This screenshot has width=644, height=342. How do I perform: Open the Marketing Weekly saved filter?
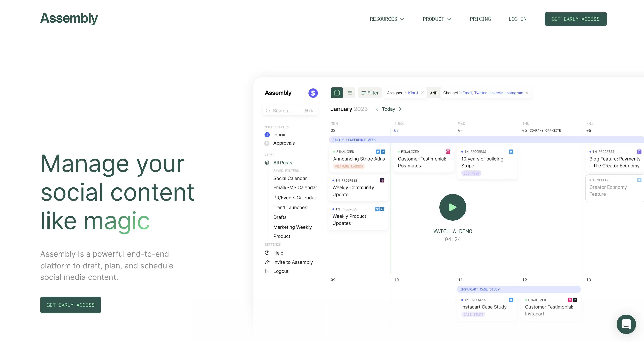click(292, 227)
